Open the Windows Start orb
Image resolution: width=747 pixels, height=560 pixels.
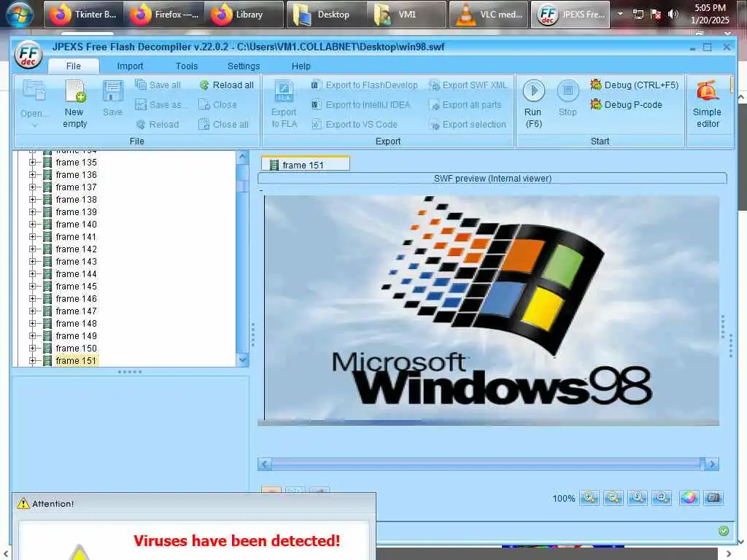click(x=20, y=14)
